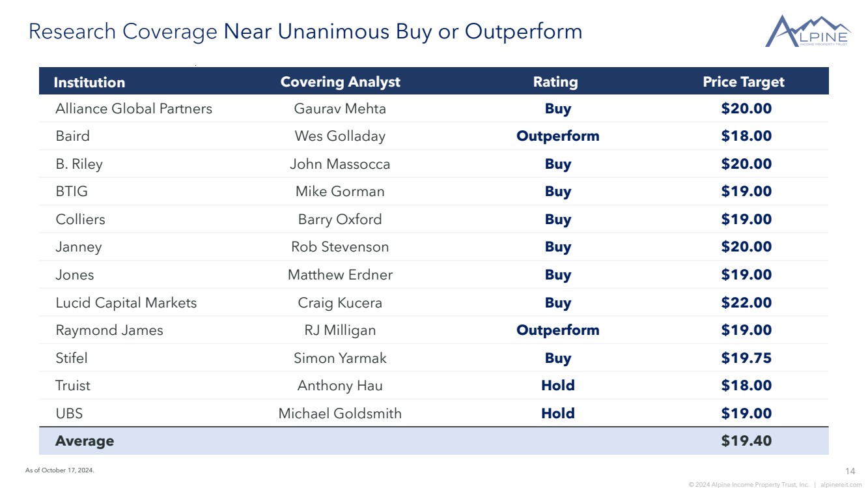Select the Covering Analyst column header
The height and width of the screenshot is (488, 868).
pos(340,82)
